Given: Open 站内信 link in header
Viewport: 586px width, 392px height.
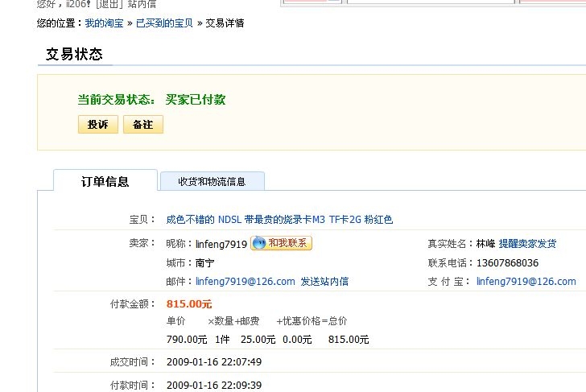Looking at the screenshot, I should click(142, 4).
